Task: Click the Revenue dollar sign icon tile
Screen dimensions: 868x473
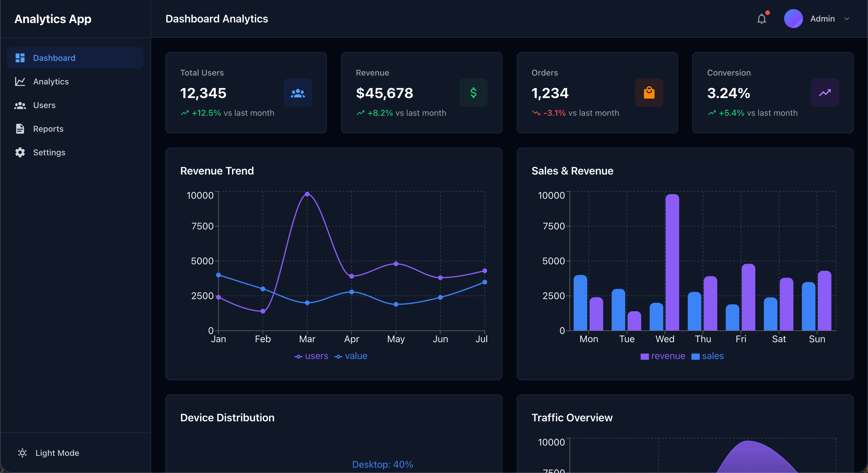Action: tap(474, 93)
